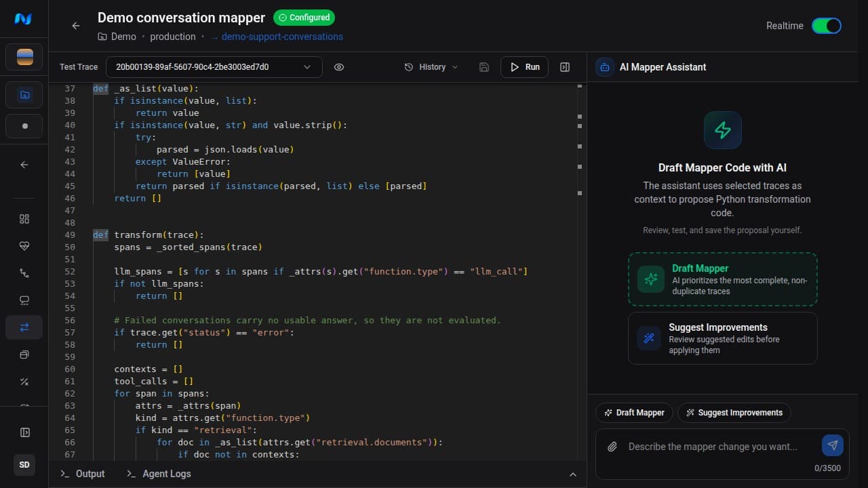Toggle the assistant side panel icon
This screenshot has height=488, width=868.
(x=565, y=67)
